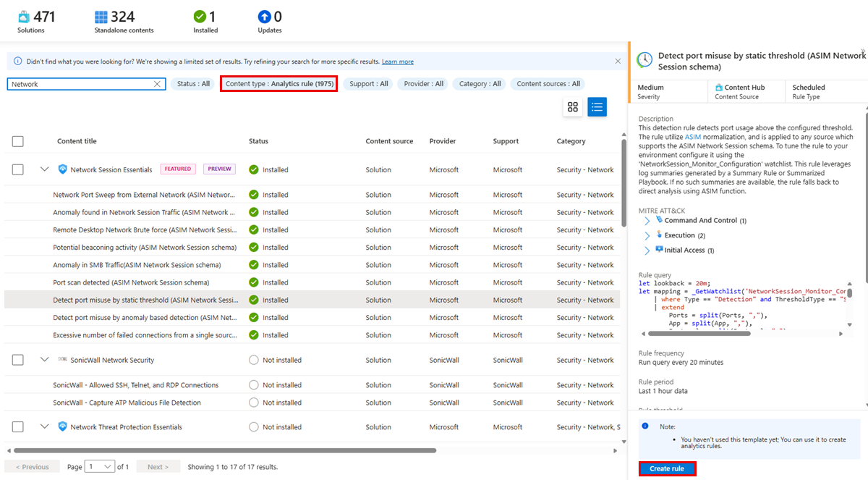The image size is (868, 480).
Task: Click info icon in banner
Action: (17, 62)
